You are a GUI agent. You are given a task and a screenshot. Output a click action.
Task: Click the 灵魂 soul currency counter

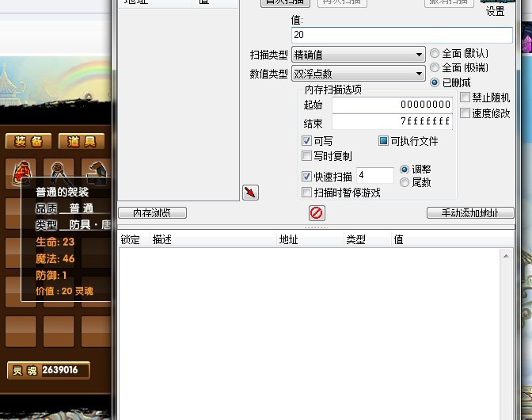coord(48,370)
